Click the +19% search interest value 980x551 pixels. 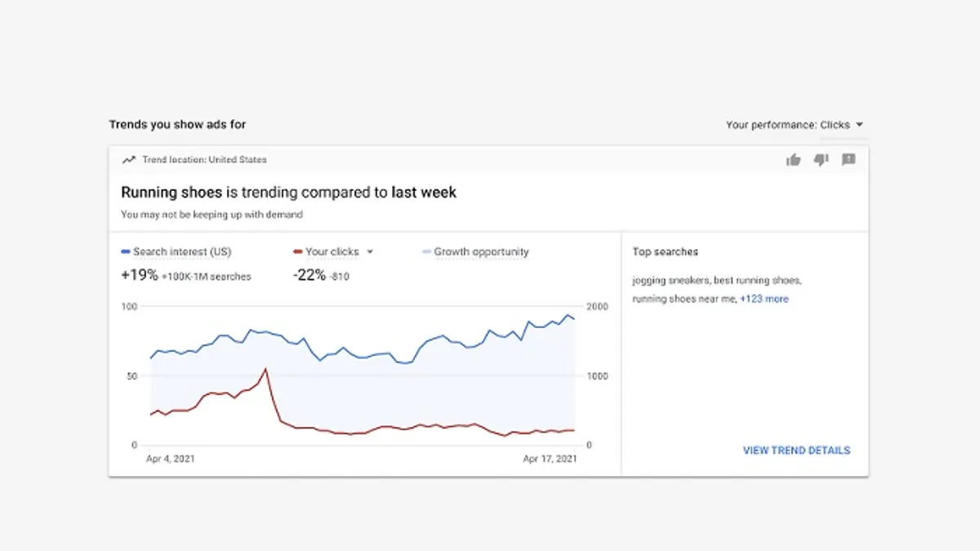tap(140, 276)
